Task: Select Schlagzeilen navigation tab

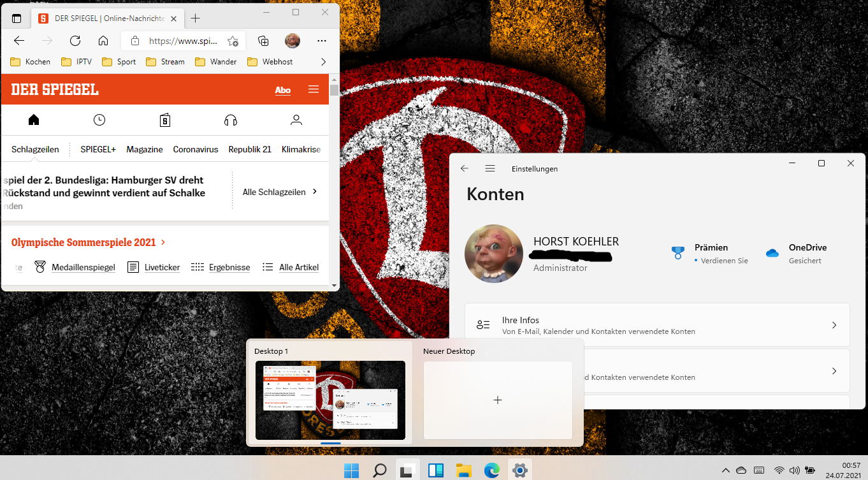Action: [x=35, y=149]
